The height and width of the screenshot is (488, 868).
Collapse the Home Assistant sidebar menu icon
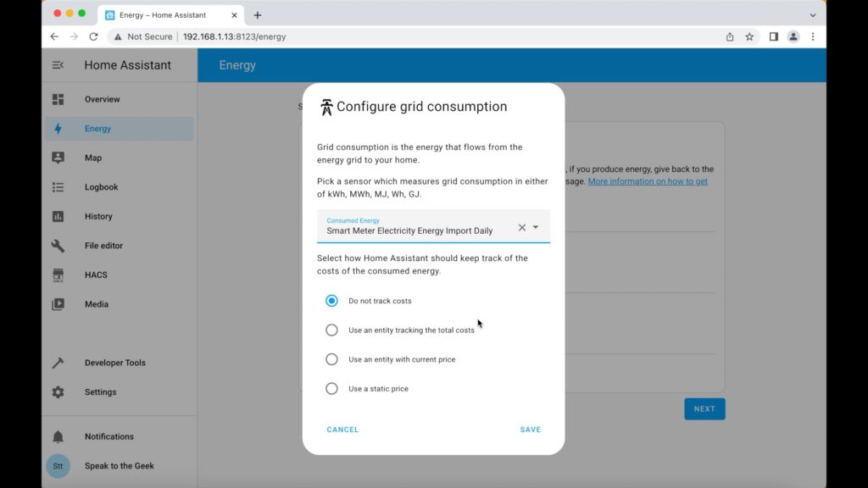coord(58,65)
